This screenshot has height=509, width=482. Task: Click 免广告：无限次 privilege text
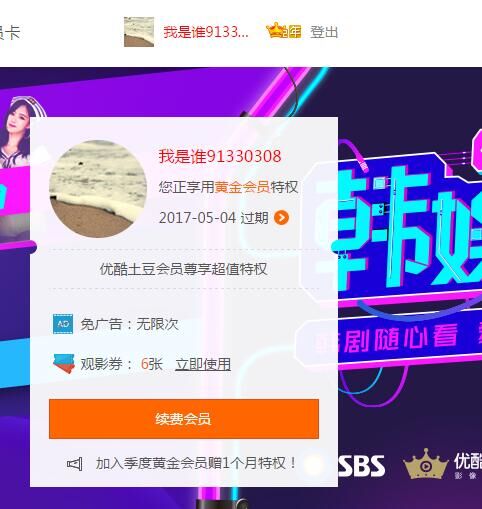[129, 324]
